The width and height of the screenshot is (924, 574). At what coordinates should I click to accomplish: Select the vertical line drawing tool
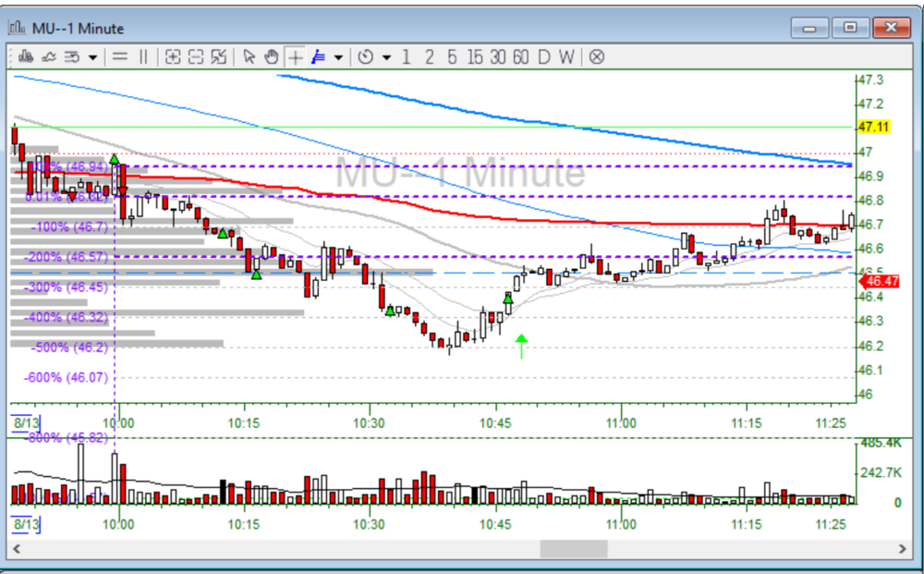[142, 56]
